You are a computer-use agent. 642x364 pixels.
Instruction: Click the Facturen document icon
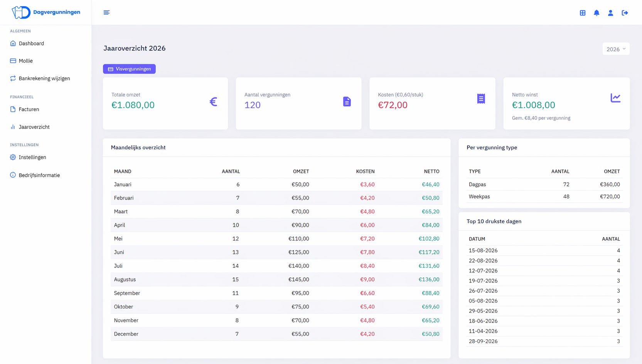click(13, 109)
